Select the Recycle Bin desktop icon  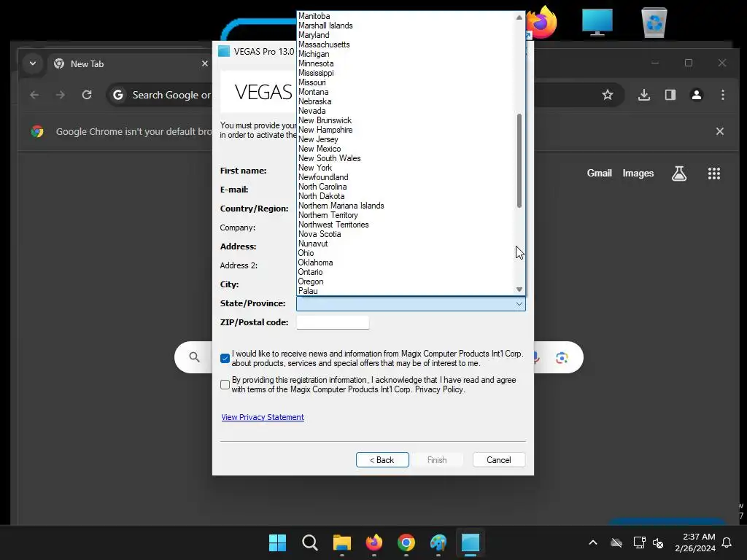(x=654, y=23)
